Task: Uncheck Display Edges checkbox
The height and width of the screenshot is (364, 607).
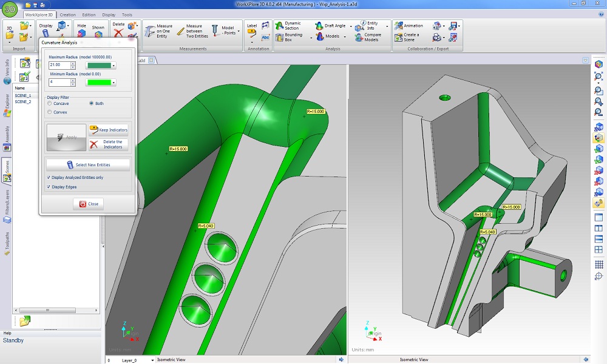Action: 49,187
